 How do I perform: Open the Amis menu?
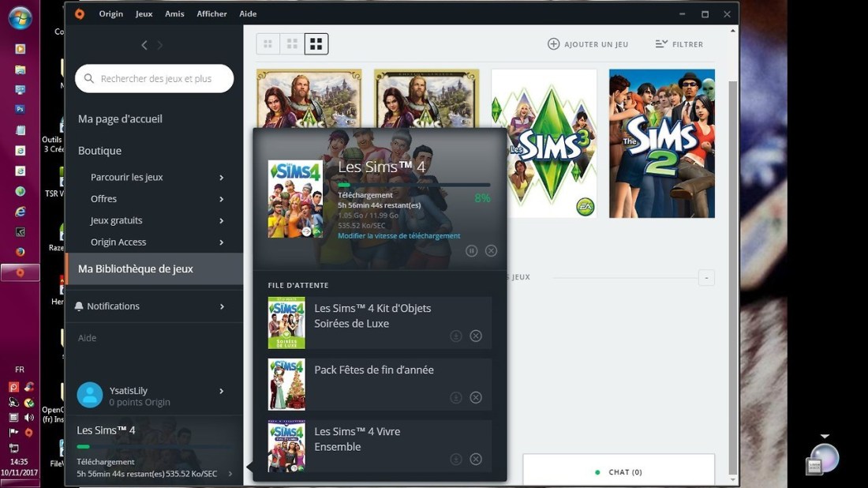pos(174,13)
